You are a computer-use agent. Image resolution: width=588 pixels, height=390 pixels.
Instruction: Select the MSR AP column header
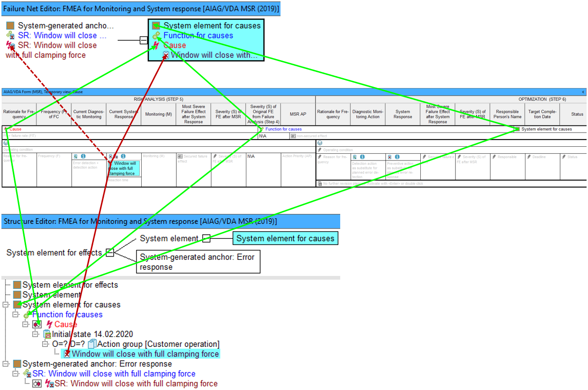pos(298,114)
